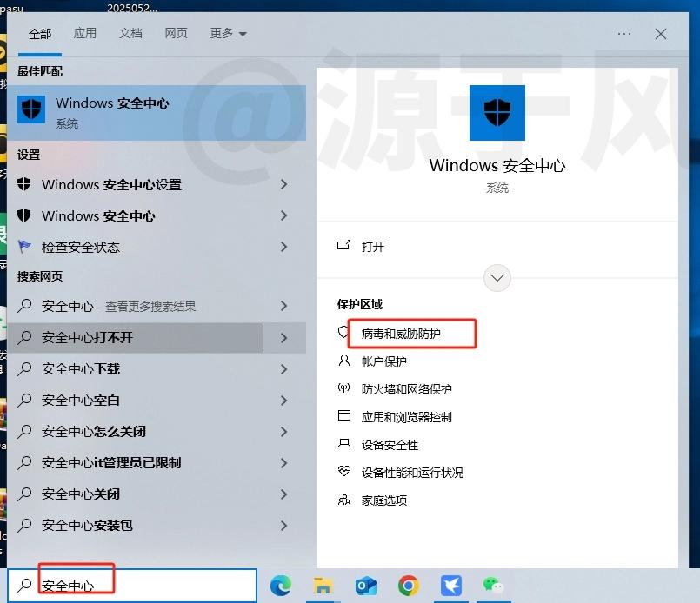Open 防火墙和网络保护 settings
Image resolution: width=700 pixels, height=603 pixels.
coord(406,389)
